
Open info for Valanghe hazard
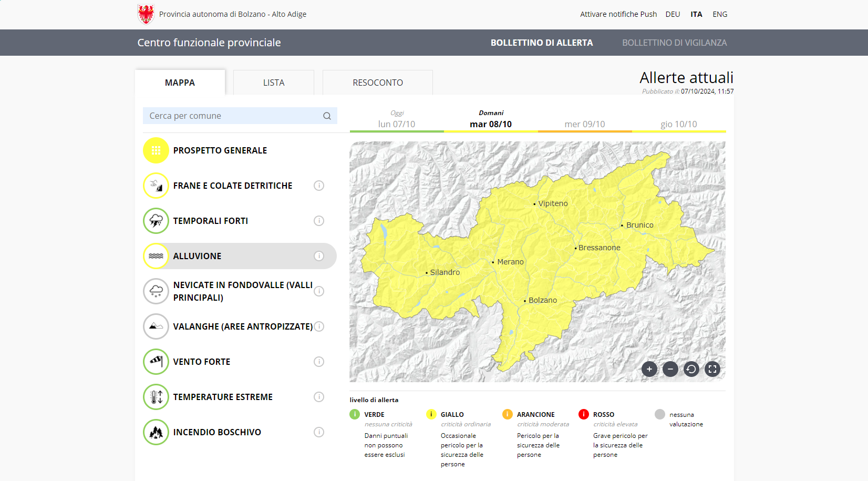(319, 326)
